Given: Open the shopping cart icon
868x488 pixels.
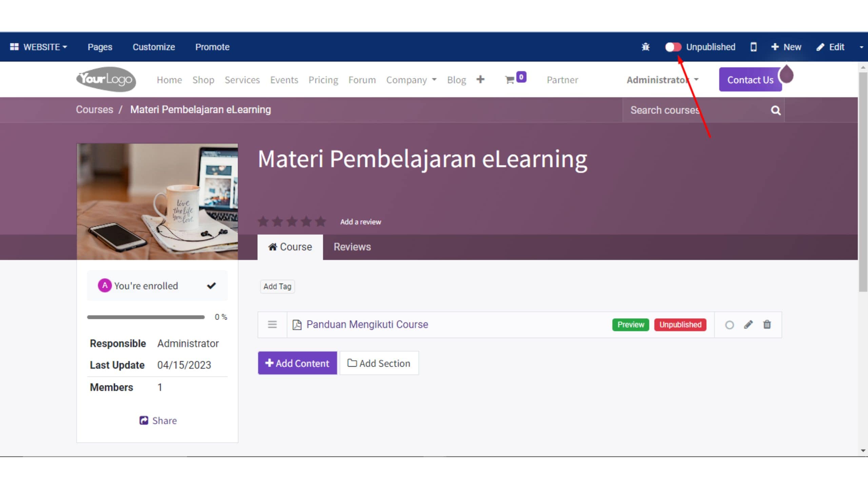Looking at the screenshot, I should (515, 79).
